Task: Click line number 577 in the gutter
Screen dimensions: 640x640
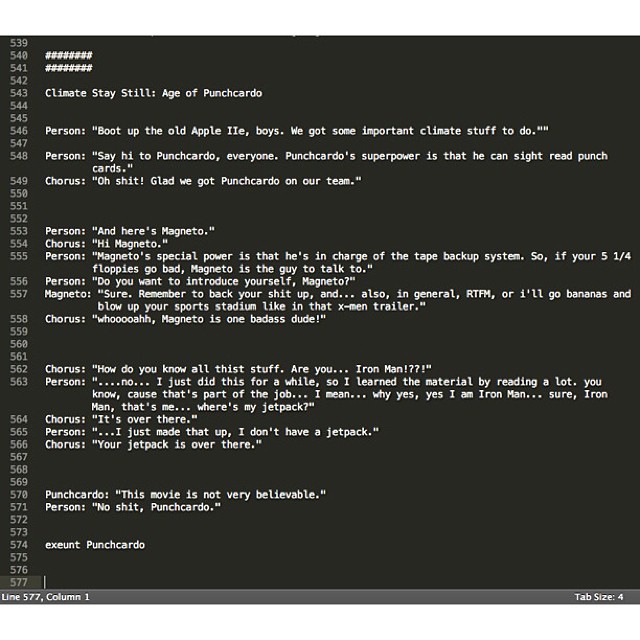Action: (x=19, y=582)
